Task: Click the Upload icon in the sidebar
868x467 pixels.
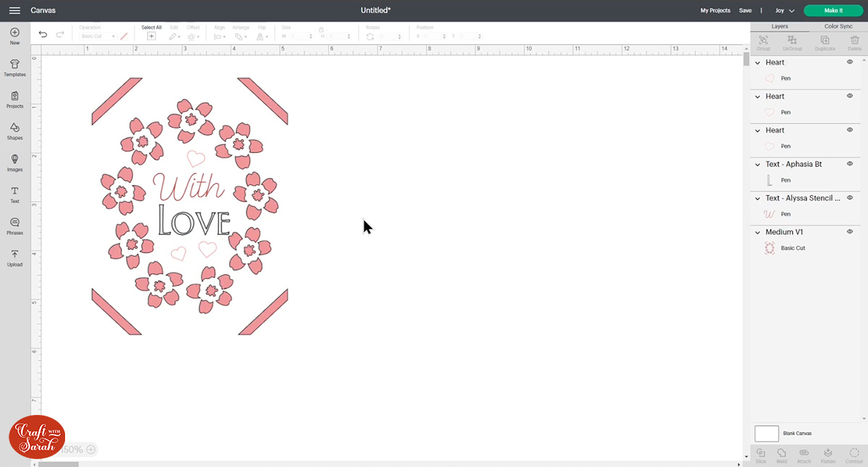Action: [14, 259]
